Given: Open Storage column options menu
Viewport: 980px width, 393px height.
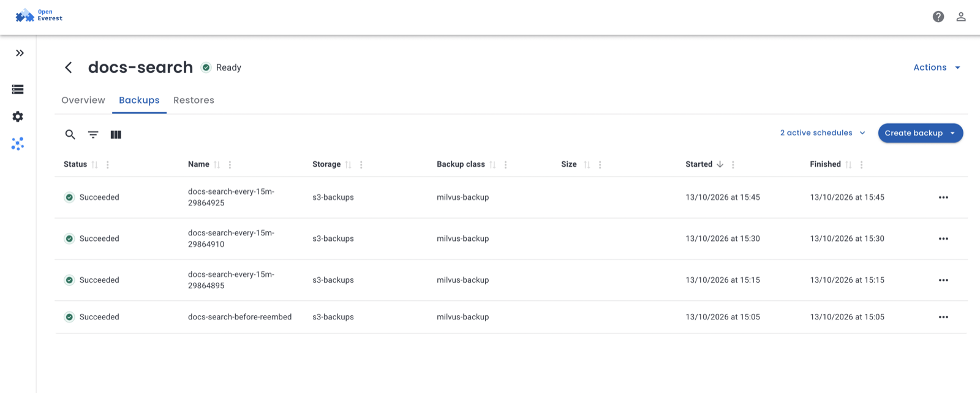Looking at the screenshot, I should tap(361, 165).
